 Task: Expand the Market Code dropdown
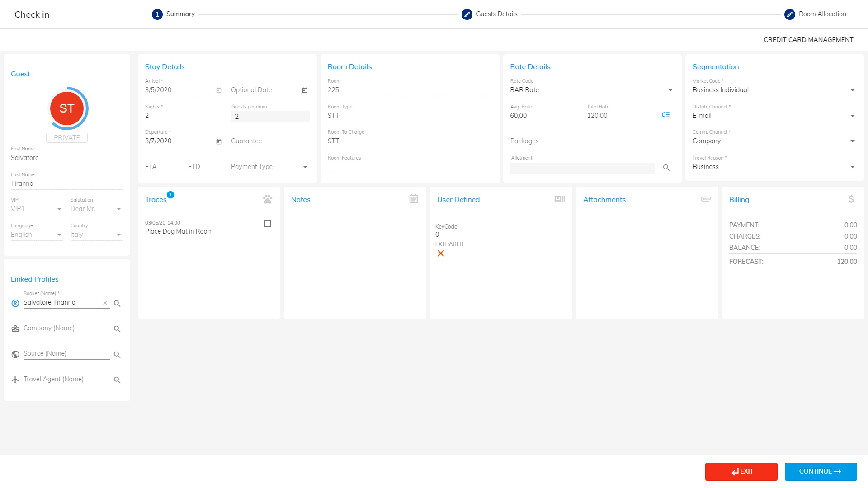(853, 90)
